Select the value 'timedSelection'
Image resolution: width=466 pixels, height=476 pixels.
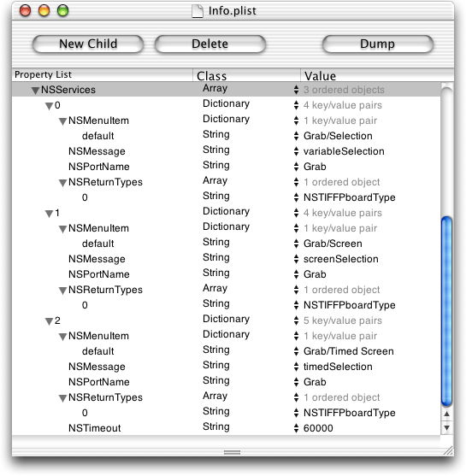338,367
